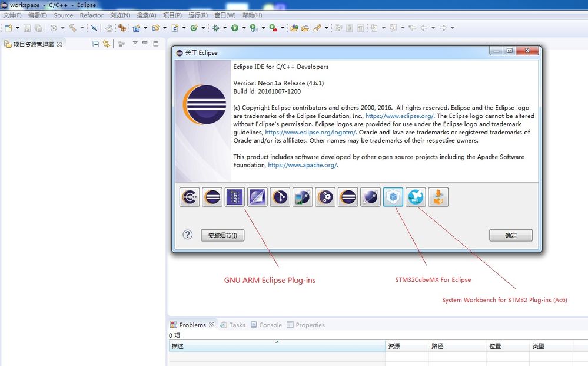The height and width of the screenshot is (366, 588).
Task: Open the Source menu
Action: pyautogui.click(x=64, y=15)
